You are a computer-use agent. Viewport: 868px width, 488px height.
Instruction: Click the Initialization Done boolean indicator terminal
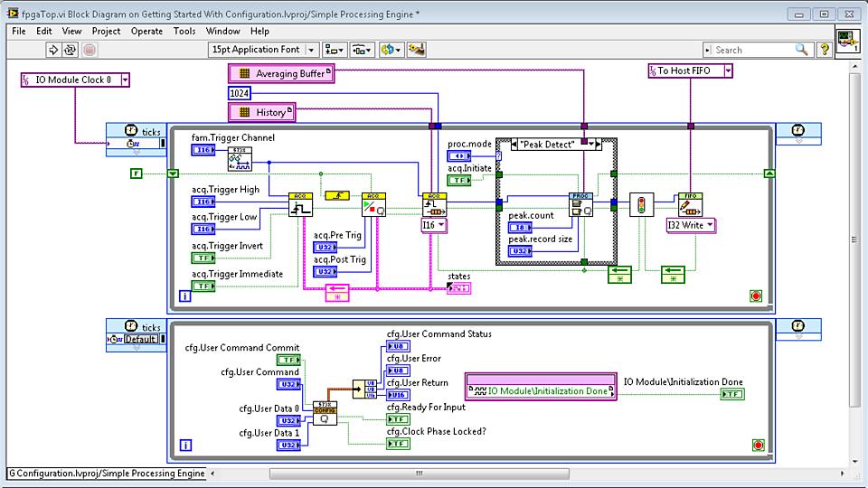click(x=732, y=394)
